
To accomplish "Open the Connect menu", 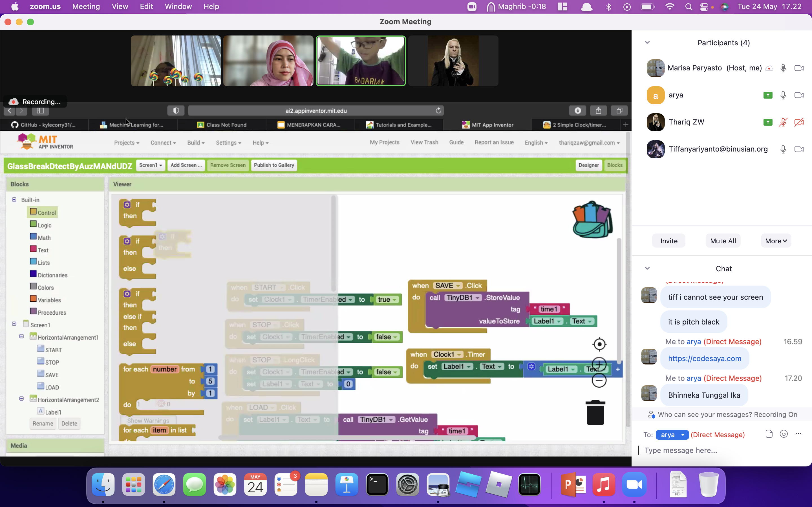I will point(162,143).
